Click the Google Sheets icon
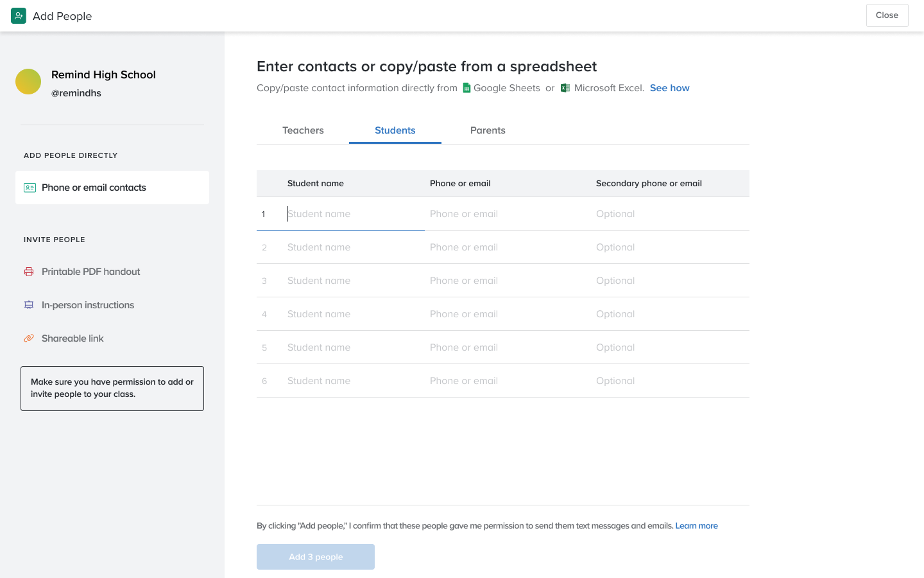 (x=466, y=88)
